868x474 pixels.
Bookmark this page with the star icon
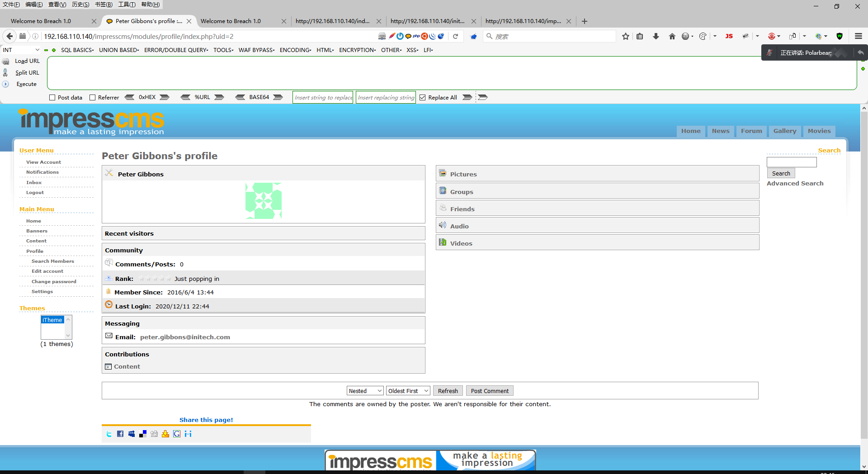tap(626, 36)
